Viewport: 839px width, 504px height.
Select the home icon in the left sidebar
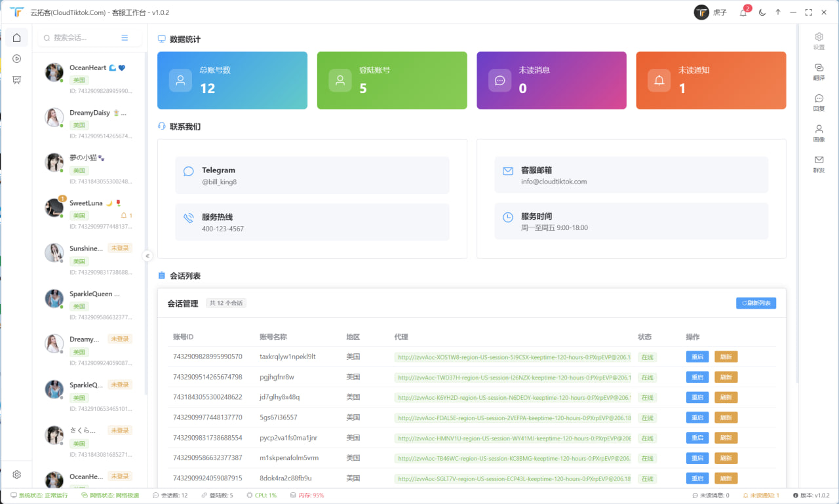(16, 37)
